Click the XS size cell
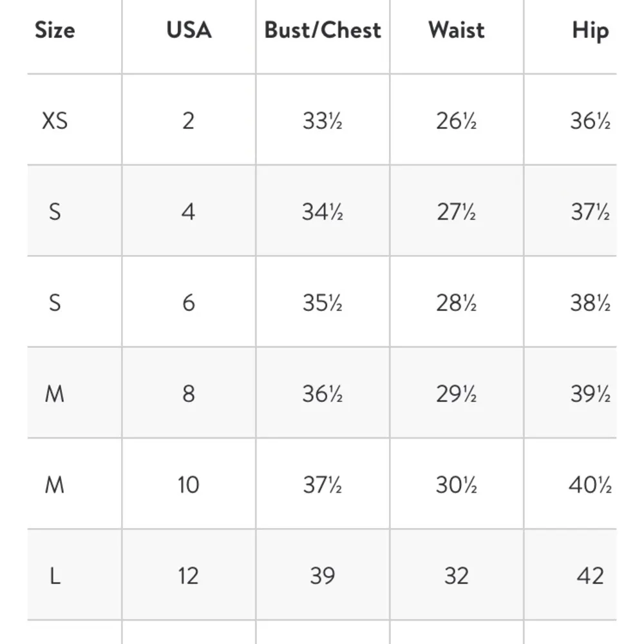The width and height of the screenshot is (644, 644). point(55,120)
